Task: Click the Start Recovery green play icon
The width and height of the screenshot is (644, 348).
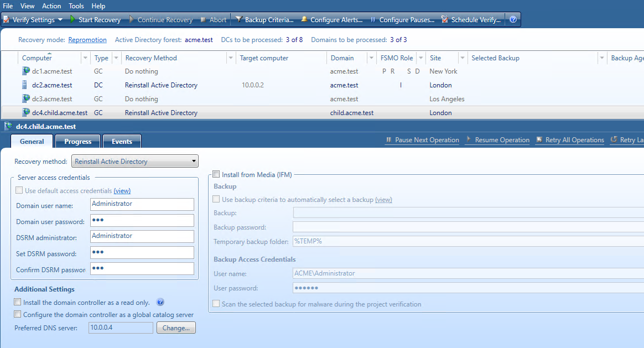Action: (72, 19)
